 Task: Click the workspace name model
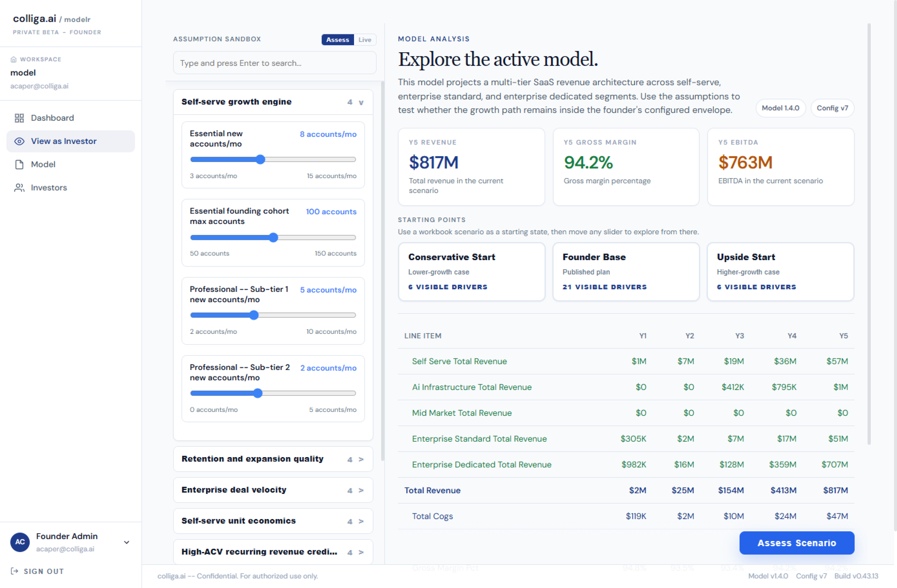(x=23, y=73)
